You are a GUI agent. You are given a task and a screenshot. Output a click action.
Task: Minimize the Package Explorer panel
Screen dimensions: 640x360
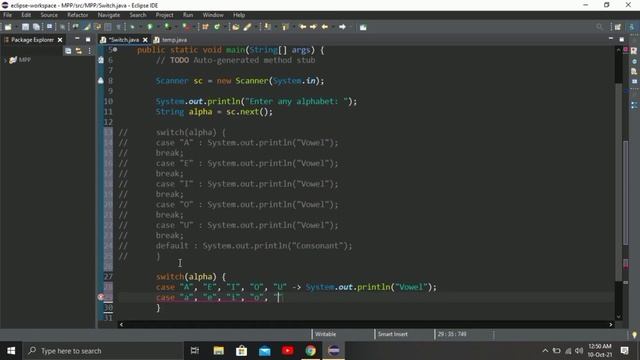coord(77,39)
